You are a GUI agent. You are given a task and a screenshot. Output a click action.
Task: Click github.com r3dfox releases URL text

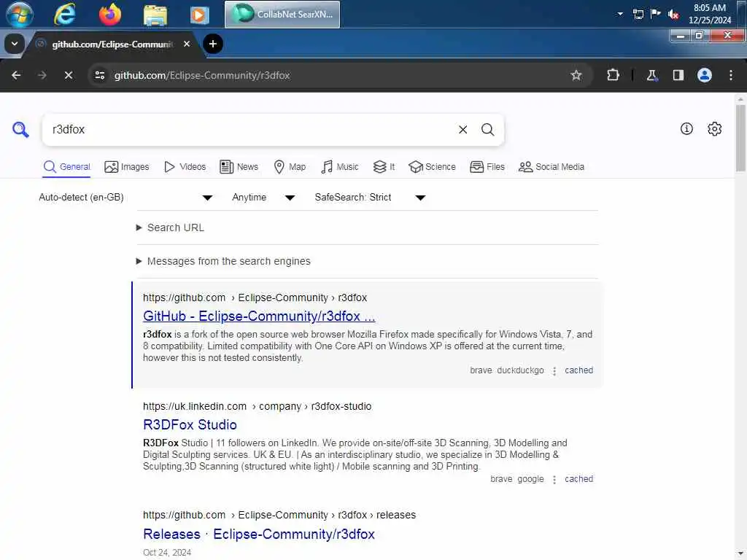pyautogui.click(x=279, y=515)
